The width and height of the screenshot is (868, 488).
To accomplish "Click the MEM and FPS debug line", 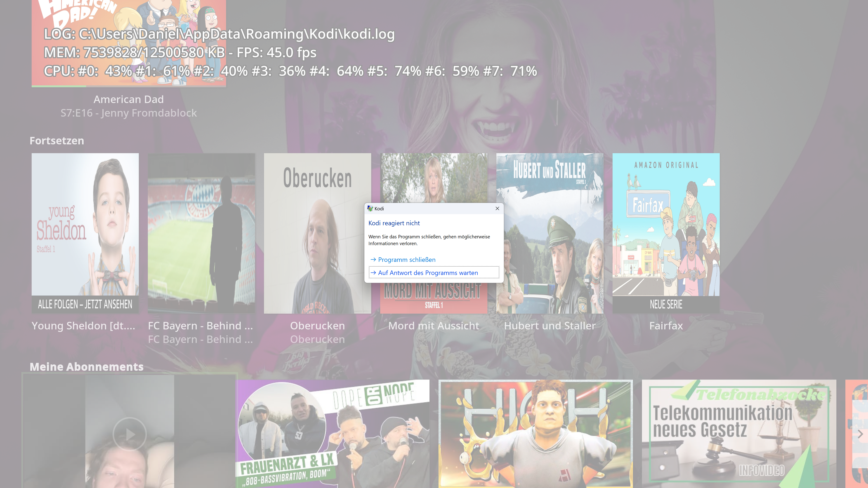I will tap(180, 53).
